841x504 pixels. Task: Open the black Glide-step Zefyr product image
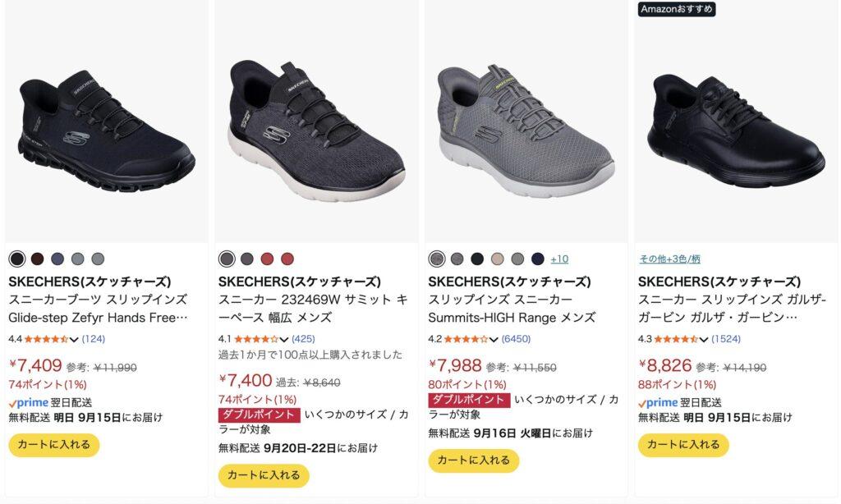pyautogui.click(x=107, y=130)
